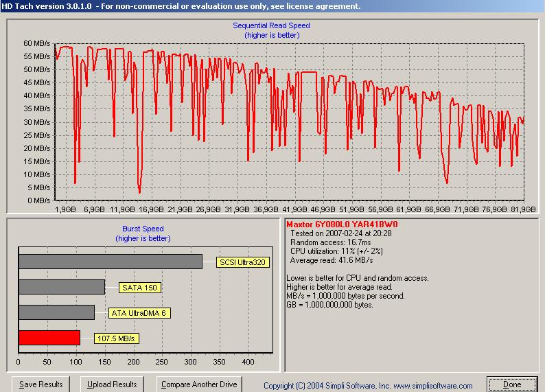The image size is (545, 392).
Task: Open Upload Results
Action: [x=112, y=384]
